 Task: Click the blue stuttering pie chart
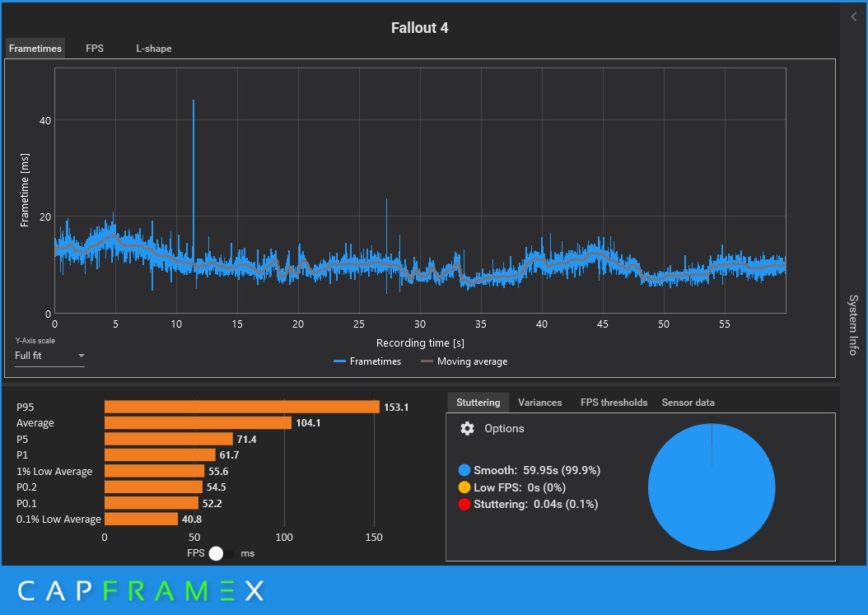[x=712, y=487]
